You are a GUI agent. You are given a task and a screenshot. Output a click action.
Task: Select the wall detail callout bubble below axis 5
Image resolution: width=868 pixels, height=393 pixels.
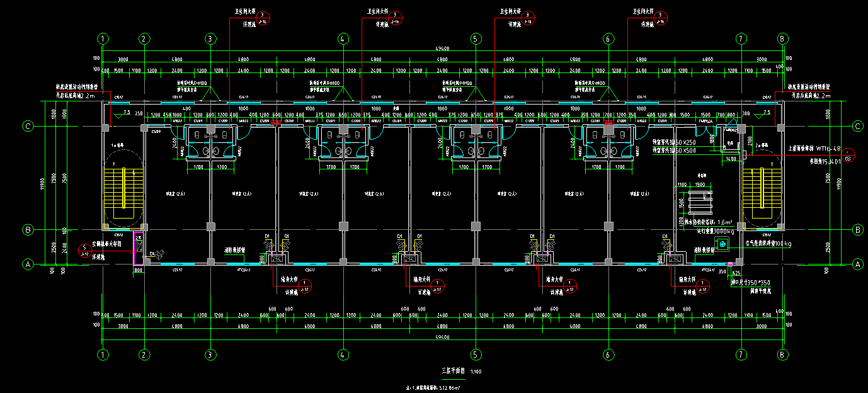pos(437,284)
